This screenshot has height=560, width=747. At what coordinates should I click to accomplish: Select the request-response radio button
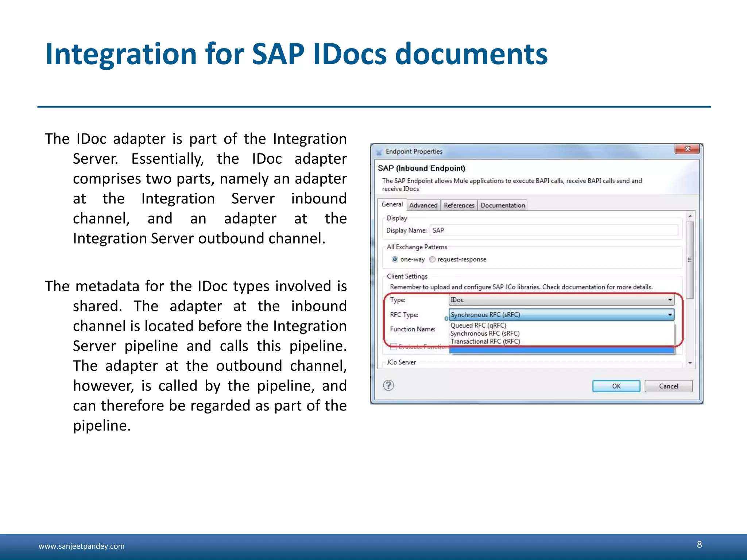(432, 259)
